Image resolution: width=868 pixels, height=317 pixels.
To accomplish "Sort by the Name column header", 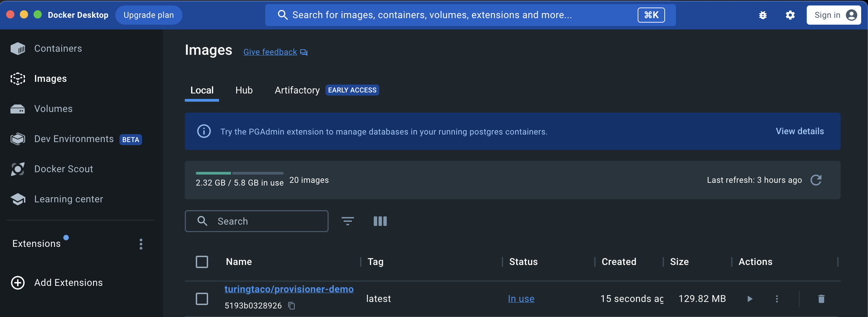I will pos(239,262).
